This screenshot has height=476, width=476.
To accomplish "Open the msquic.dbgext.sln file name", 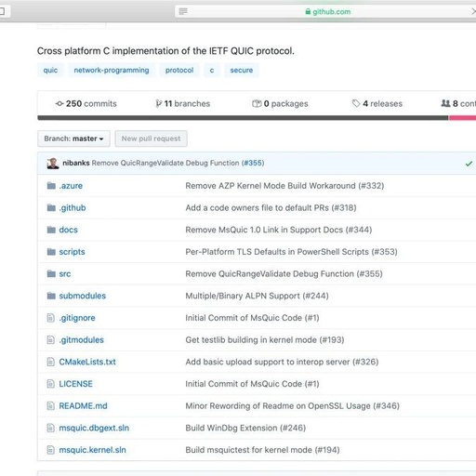I will 94,428.
